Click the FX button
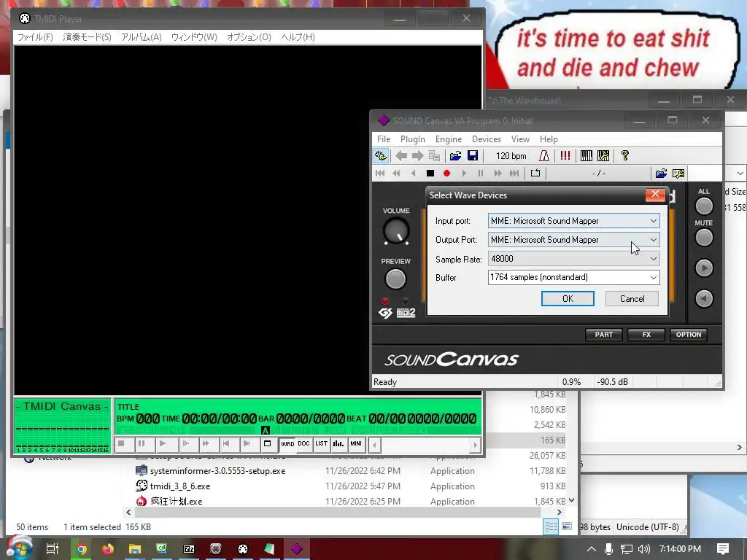Image resolution: width=747 pixels, height=560 pixels. (646, 334)
